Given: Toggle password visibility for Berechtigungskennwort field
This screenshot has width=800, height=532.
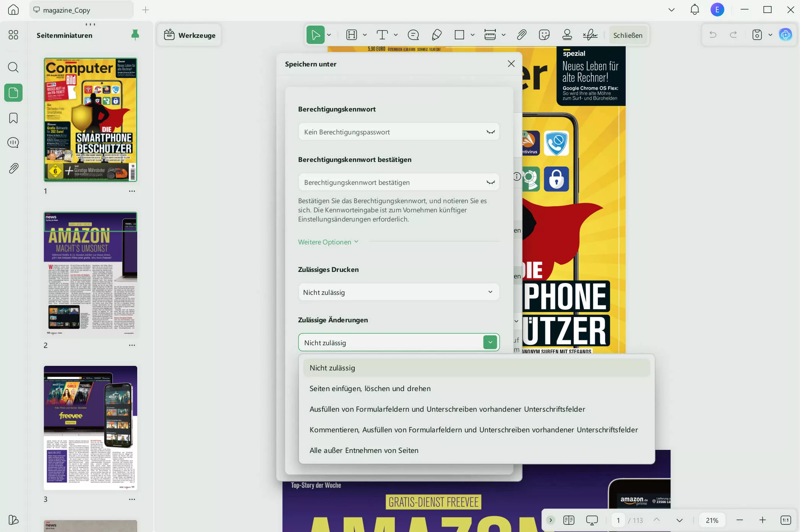Looking at the screenshot, I should pos(490,132).
